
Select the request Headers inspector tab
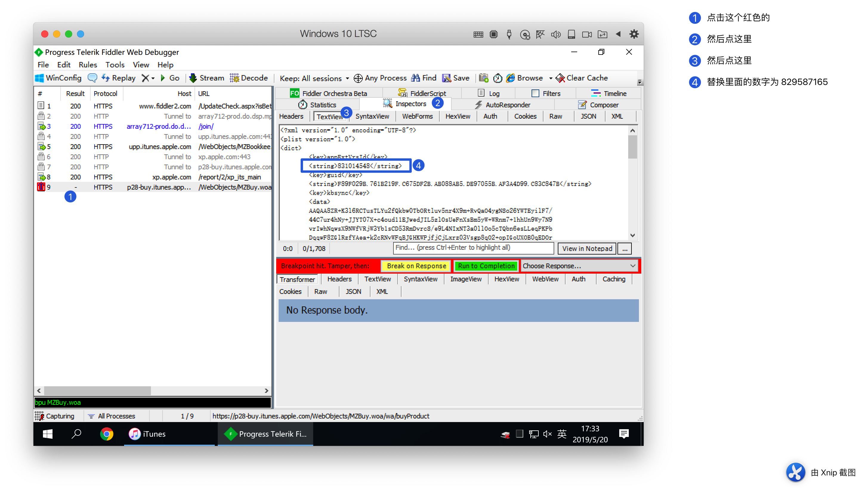[291, 116]
